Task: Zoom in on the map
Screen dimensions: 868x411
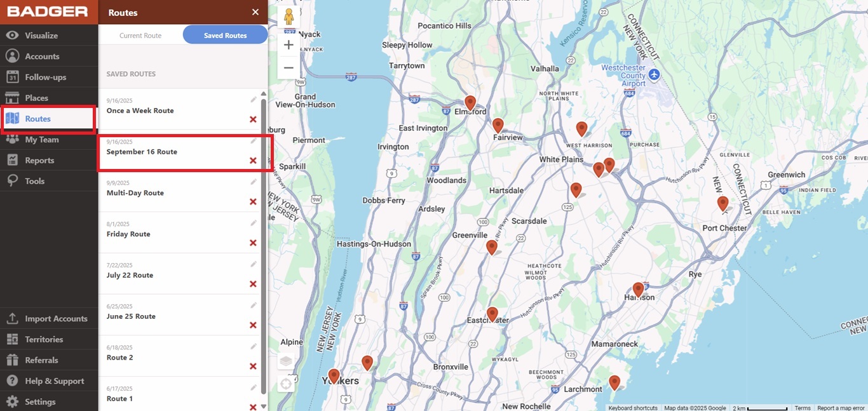Action: (288, 45)
